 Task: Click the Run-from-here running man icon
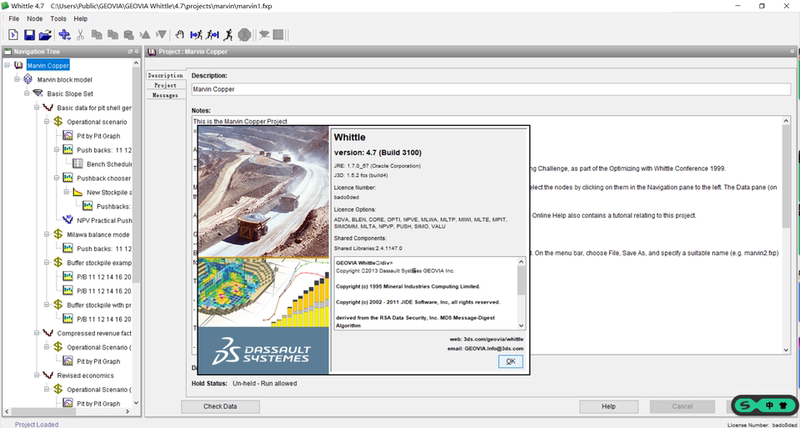(213, 35)
